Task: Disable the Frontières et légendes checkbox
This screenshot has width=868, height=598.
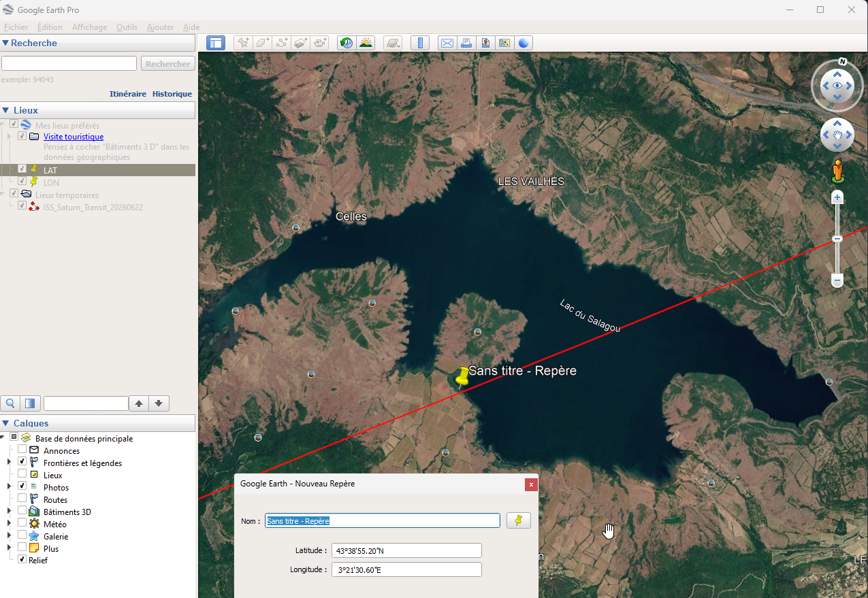Action: coord(22,462)
